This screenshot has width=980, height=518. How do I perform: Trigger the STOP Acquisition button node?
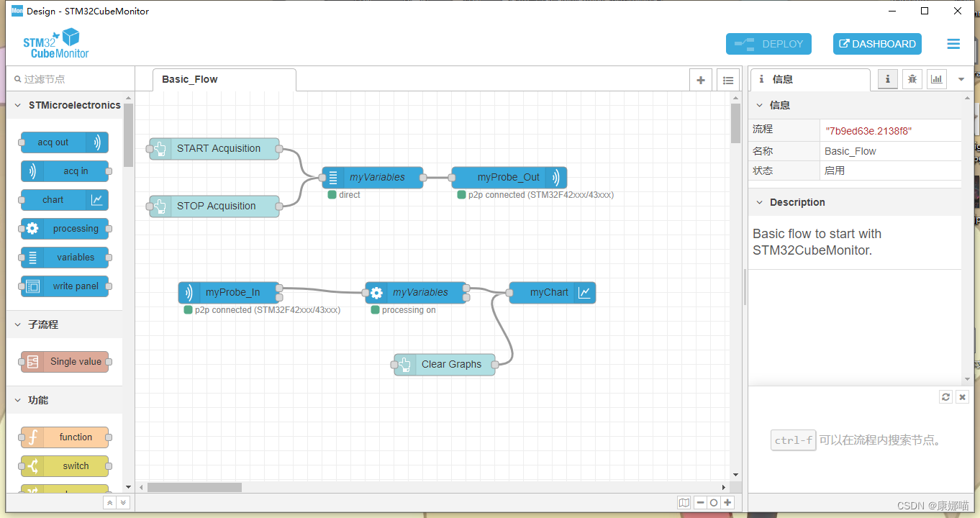159,206
